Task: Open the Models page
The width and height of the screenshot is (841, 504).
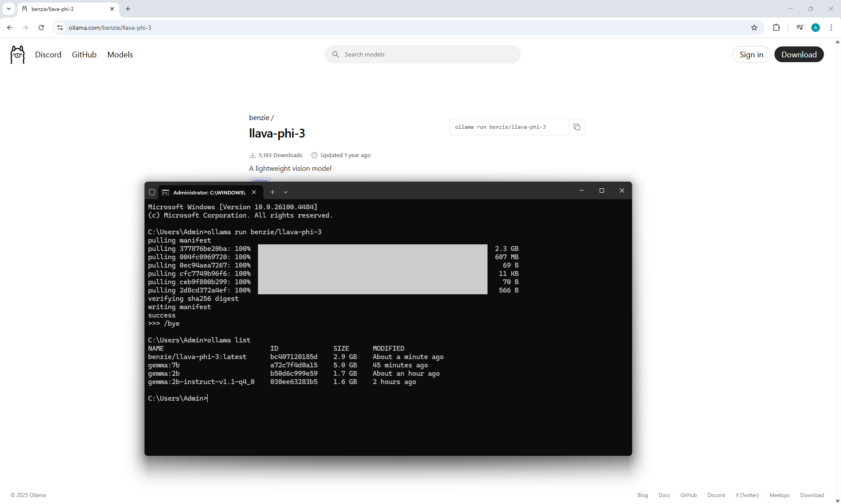Action: pyautogui.click(x=120, y=55)
